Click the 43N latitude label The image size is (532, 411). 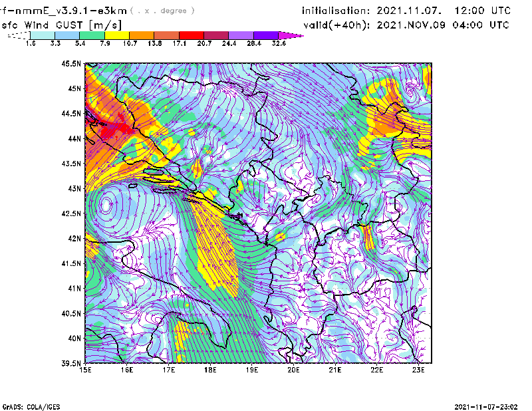(x=74, y=189)
